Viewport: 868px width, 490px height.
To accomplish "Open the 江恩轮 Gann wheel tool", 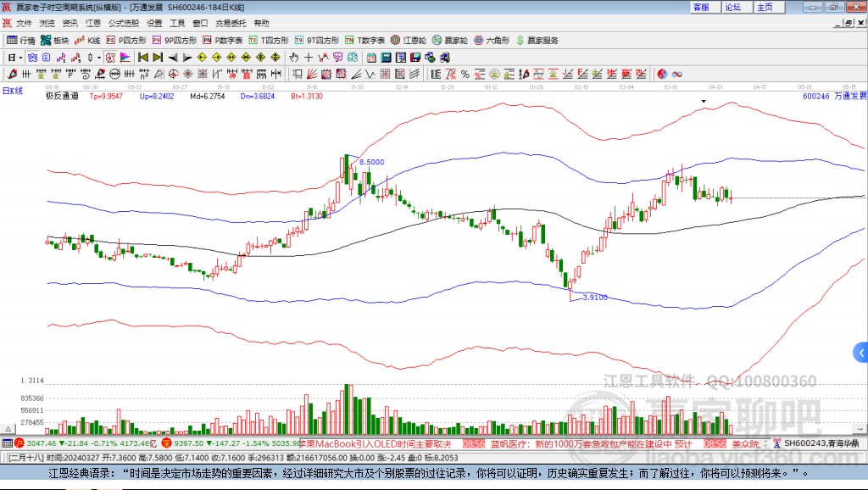I will pos(409,40).
